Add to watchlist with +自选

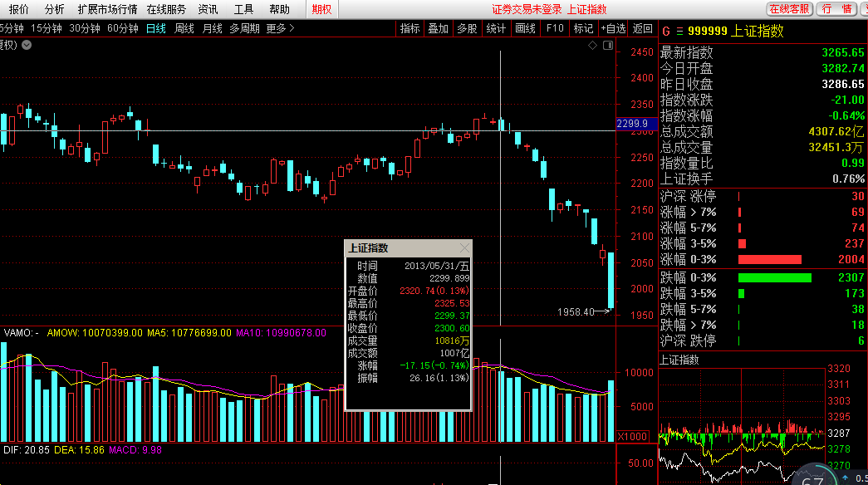[x=613, y=28]
